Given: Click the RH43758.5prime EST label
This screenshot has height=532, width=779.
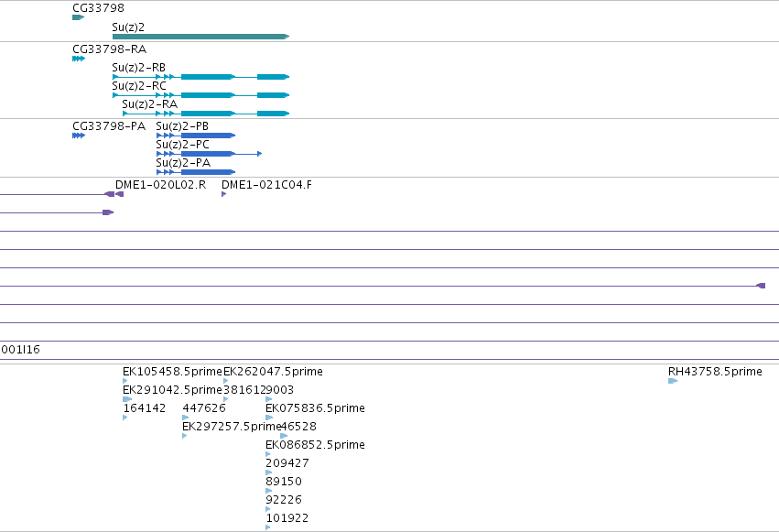Looking at the screenshot, I should click(x=716, y=372).
